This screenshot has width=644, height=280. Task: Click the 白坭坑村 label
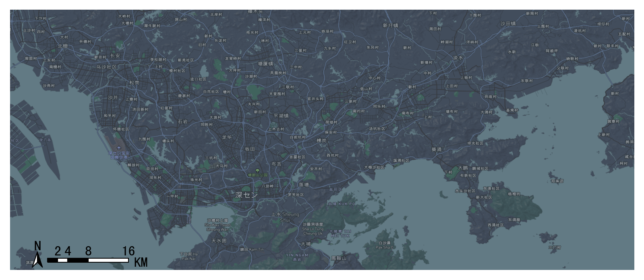pos(298,137)
